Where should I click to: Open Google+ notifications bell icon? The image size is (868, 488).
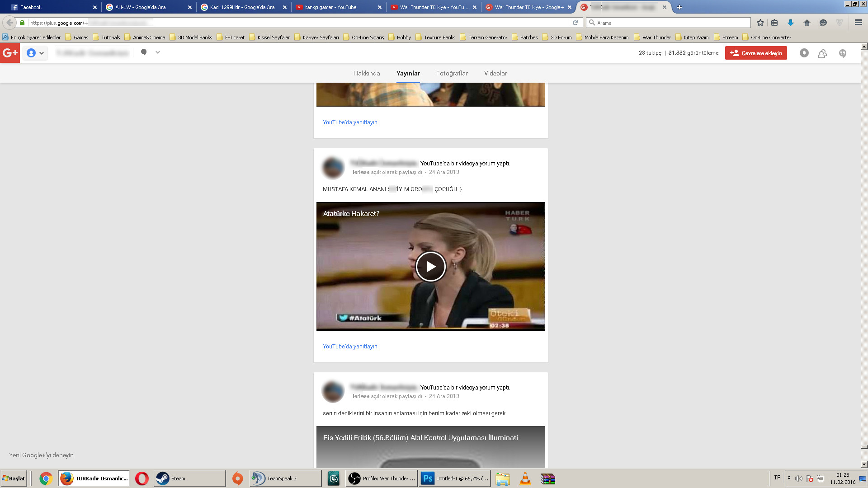click(x=804, y=53)
